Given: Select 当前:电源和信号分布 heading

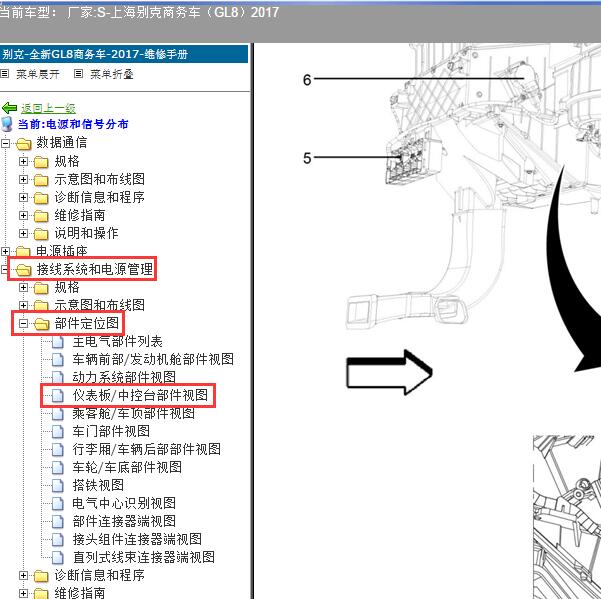Looking at the screenshot, I should pyautogui.click(x=73, y=124).
